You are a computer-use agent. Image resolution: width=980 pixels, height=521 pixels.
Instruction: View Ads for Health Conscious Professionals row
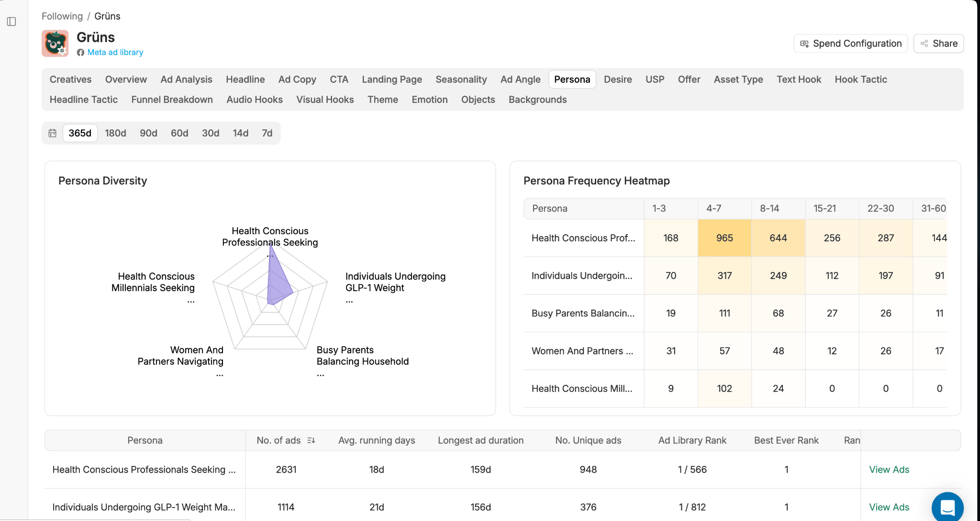(x=889, y=470)
